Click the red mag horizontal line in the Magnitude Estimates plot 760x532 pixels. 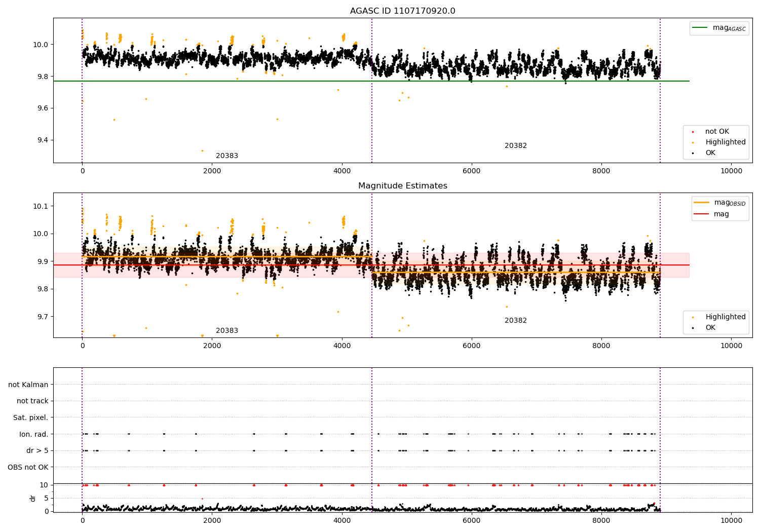coord(371,265)
